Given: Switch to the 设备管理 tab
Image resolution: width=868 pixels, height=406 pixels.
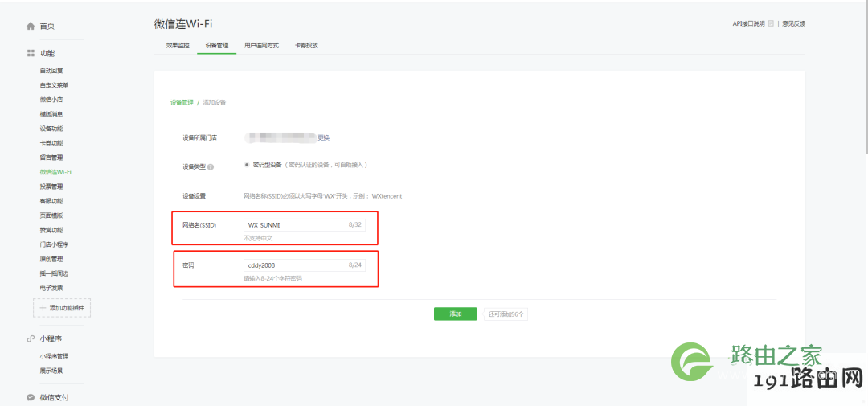Looking at the screenshot, I should click(216, 45).
